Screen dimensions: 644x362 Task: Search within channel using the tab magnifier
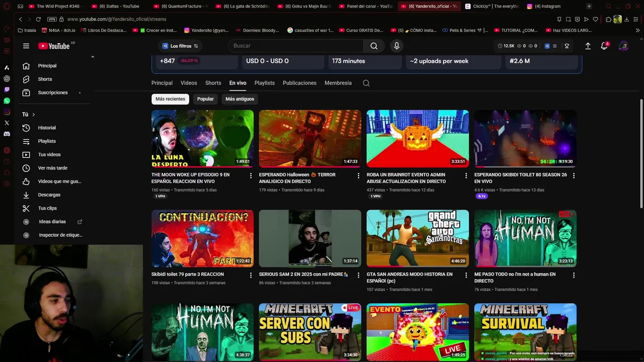click(x=366, y=83)
